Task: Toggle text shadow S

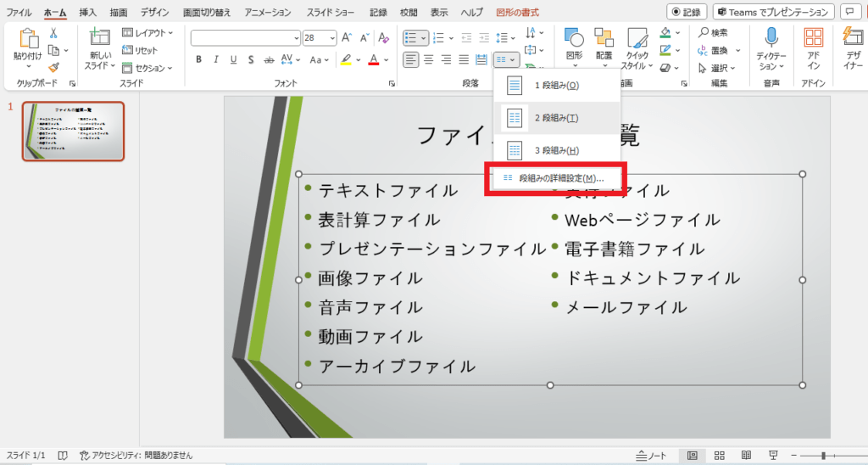Action: click(251, 59)
